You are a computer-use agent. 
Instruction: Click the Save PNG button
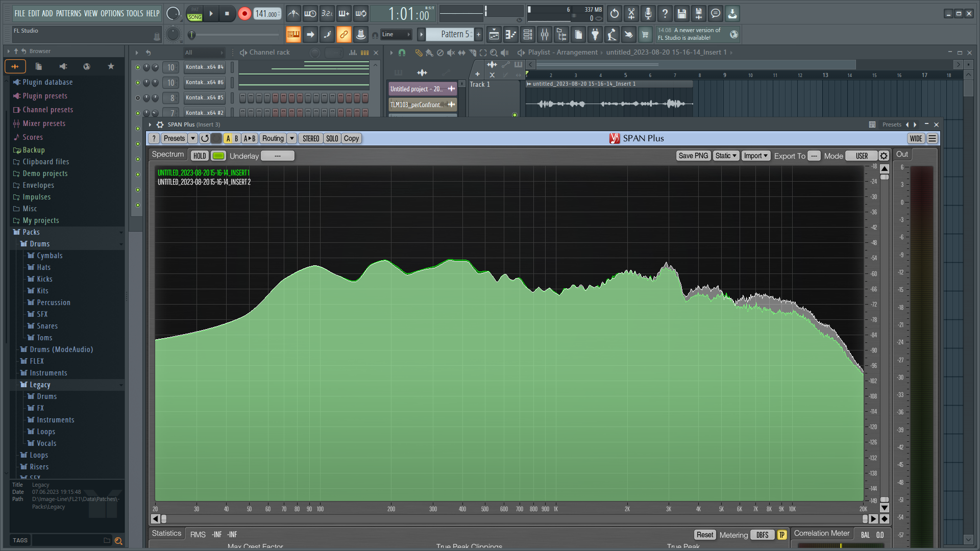click(693, 156)
